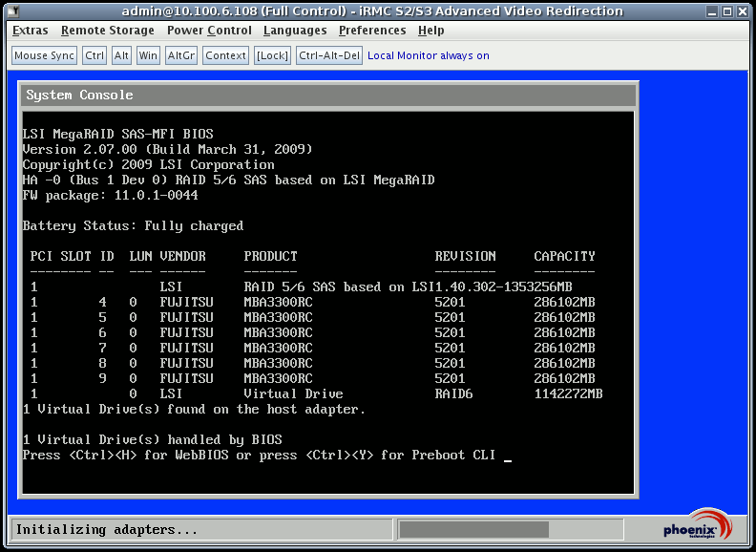The width and height of the screenshot is (756, 552).
Task: Click 'LSI MegaRAID SAS-MFI BIOS' line
Action: click(x=118, y=134)
